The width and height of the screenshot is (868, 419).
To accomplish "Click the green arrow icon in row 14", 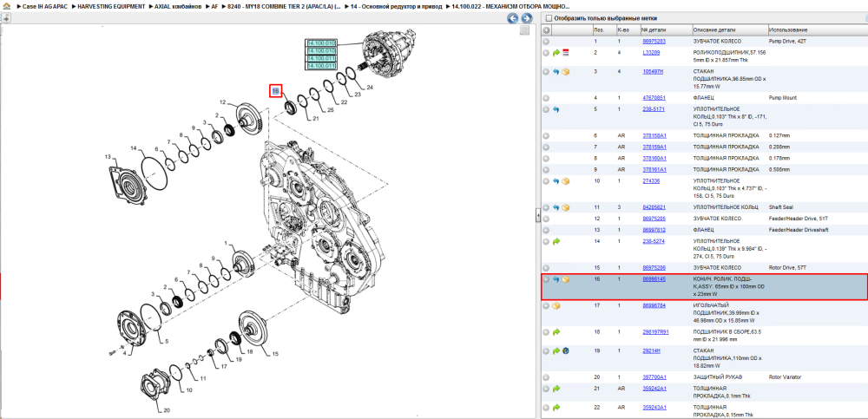I will point(556,241).
